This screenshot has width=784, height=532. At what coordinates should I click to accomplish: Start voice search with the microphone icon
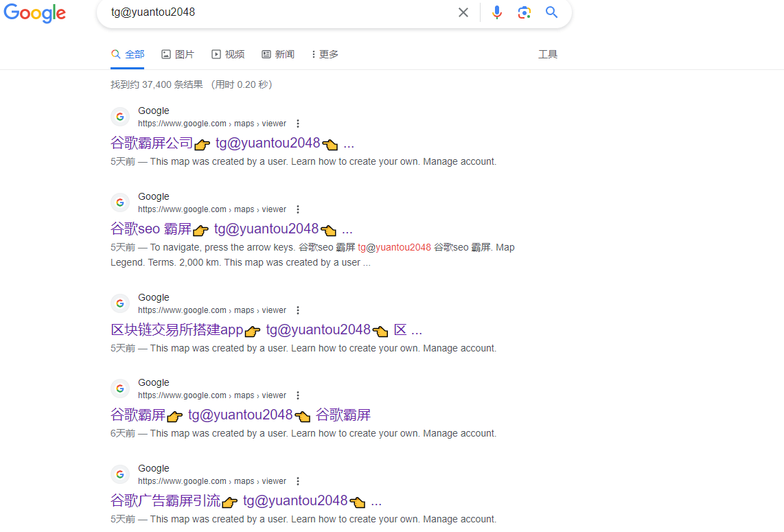point(496,12)
